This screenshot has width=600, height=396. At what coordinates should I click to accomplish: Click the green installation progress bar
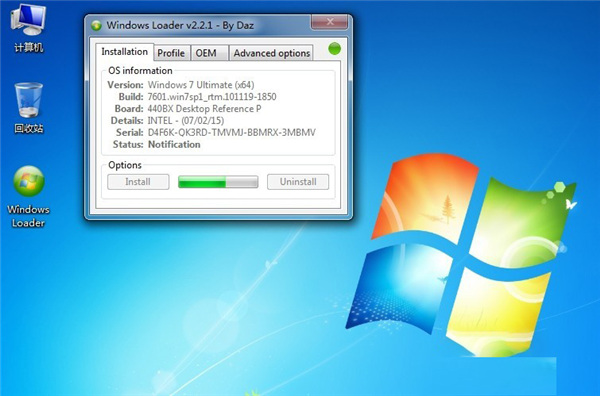click(x=218, y=182)
